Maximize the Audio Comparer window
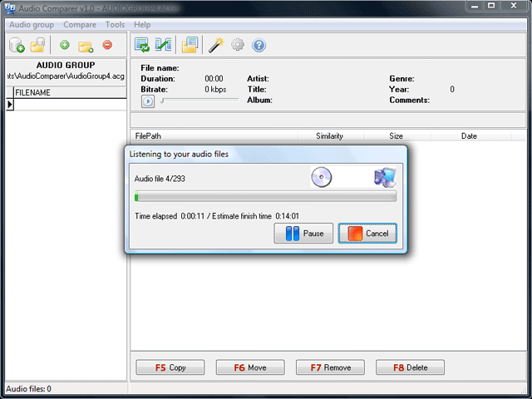Image resolution: width=532 pixels, height=399 pixels. (x=491, y=6)
